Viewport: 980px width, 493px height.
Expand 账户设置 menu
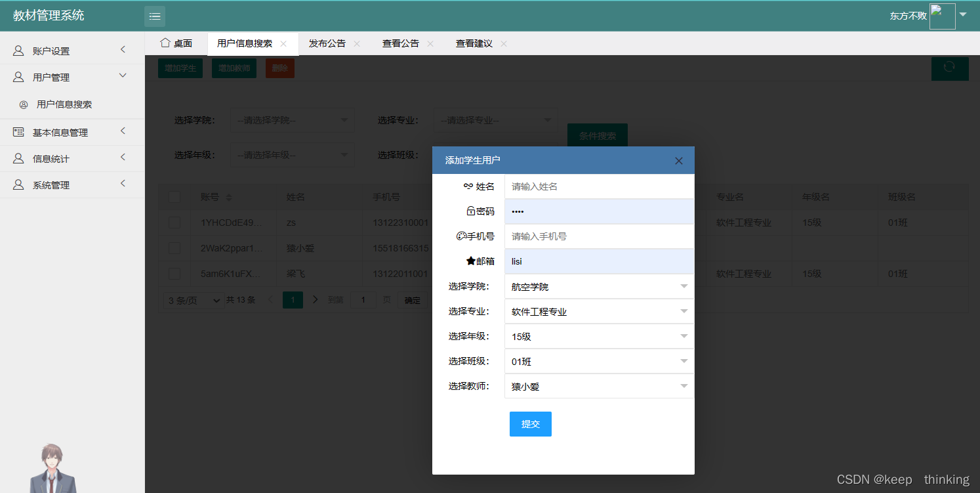(123, 50)
